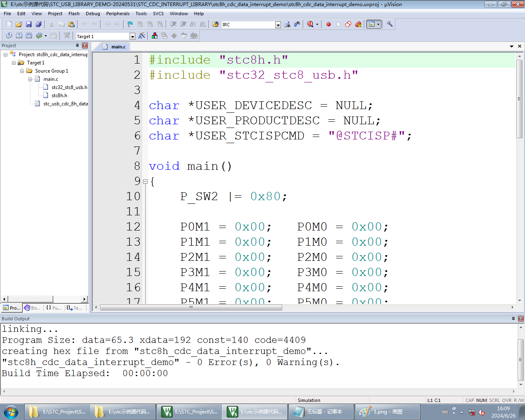Click the editor vertical scrollbar thumb

519,99
